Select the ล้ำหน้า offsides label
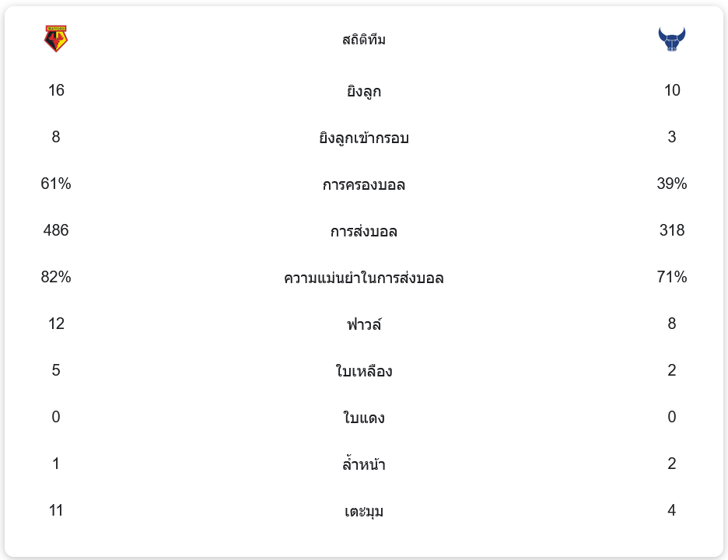Viewport: 728px width, 560px height. point(364,465)
